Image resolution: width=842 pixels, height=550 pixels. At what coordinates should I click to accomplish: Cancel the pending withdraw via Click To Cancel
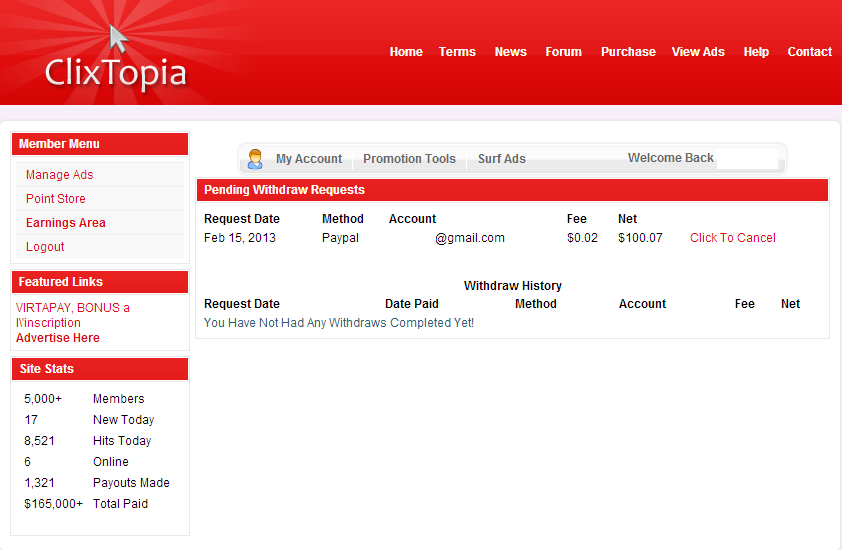(732, 238)
